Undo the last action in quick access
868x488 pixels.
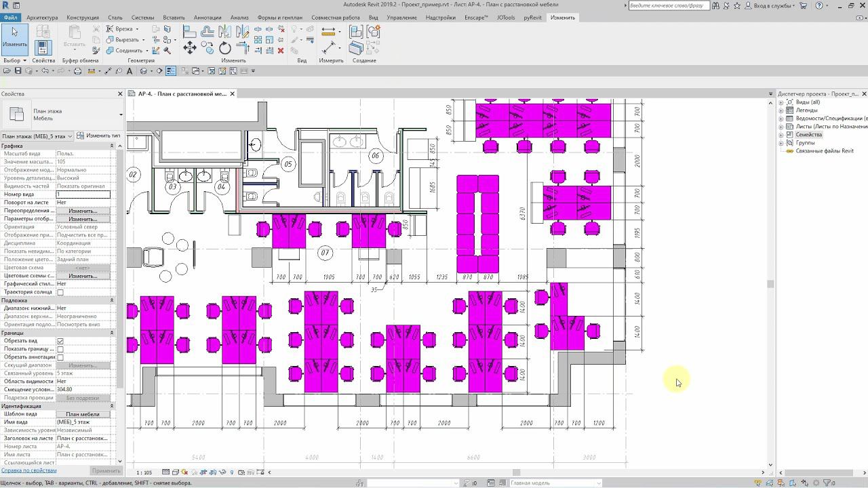pos(45,70)
